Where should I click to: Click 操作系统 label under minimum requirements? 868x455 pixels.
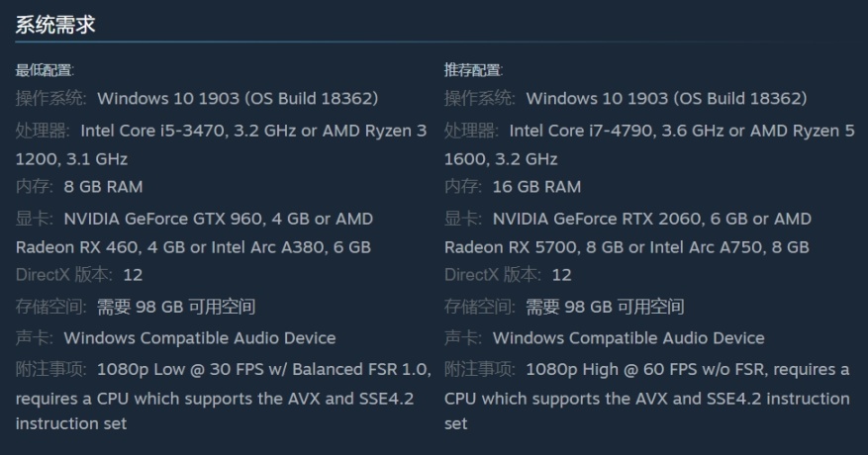click(x=51, y=99)
